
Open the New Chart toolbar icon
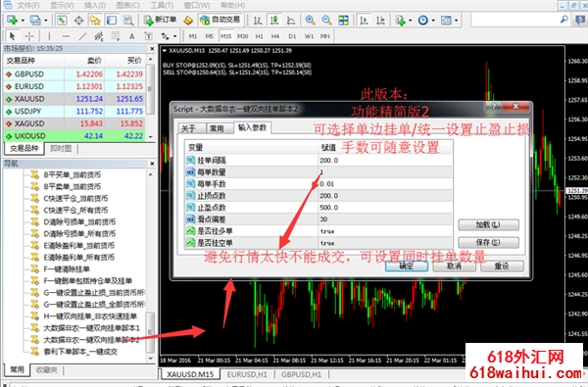coord(12,20)
